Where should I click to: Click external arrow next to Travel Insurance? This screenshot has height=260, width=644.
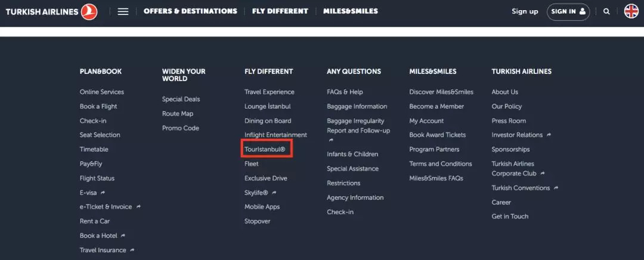tap(133, 250)
